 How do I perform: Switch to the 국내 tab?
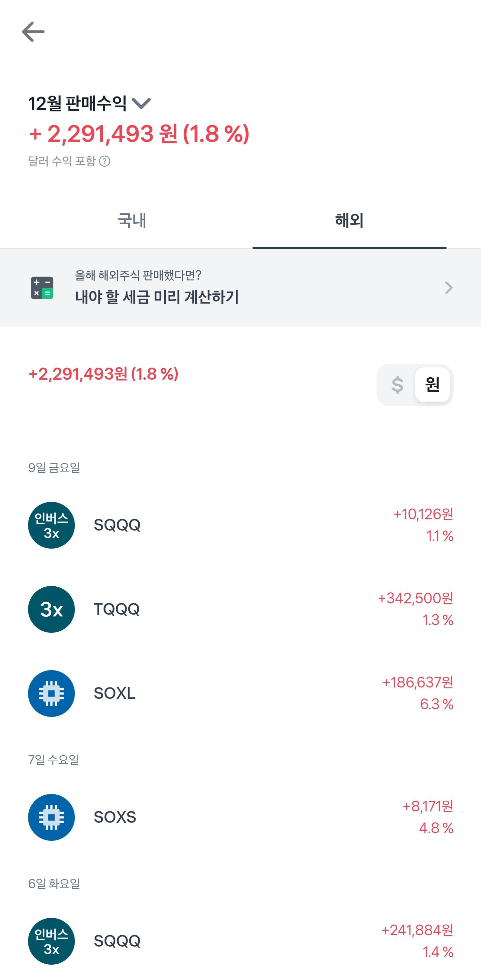[132, 221]
